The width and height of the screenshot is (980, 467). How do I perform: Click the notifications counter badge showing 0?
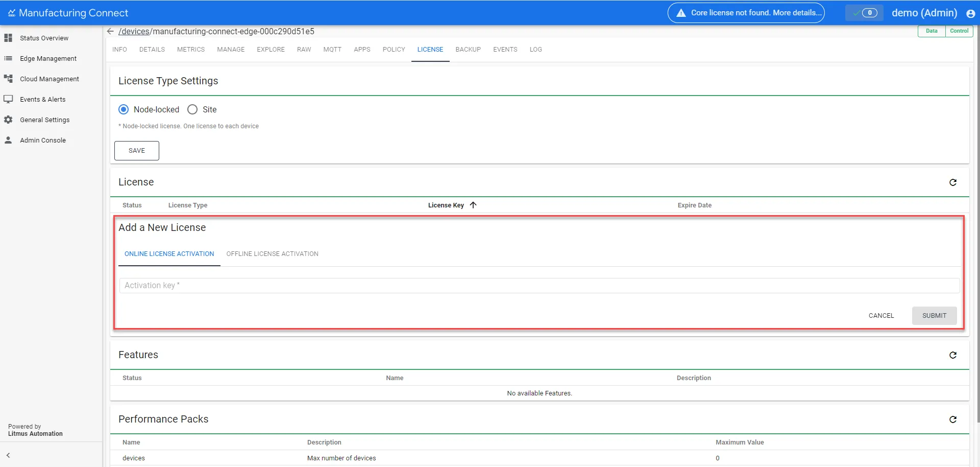[x=870, y=13]
